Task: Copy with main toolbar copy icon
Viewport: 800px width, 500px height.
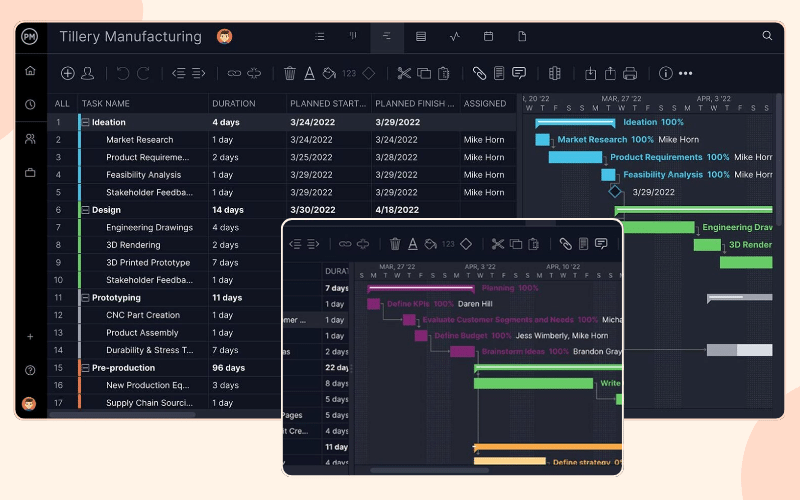Action: 424,73
